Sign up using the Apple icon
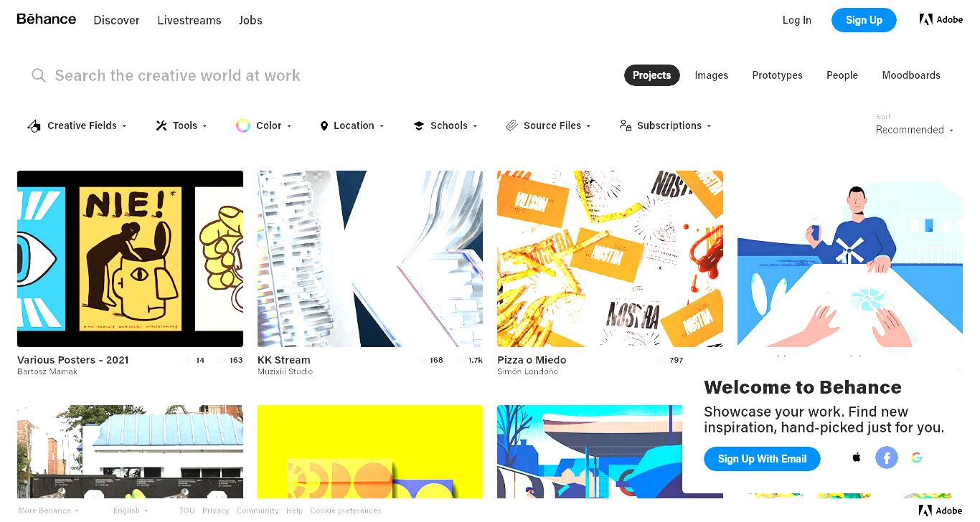The height and width of the screenshot is (522, 980). pyautogui.click(x=857, y=457)
